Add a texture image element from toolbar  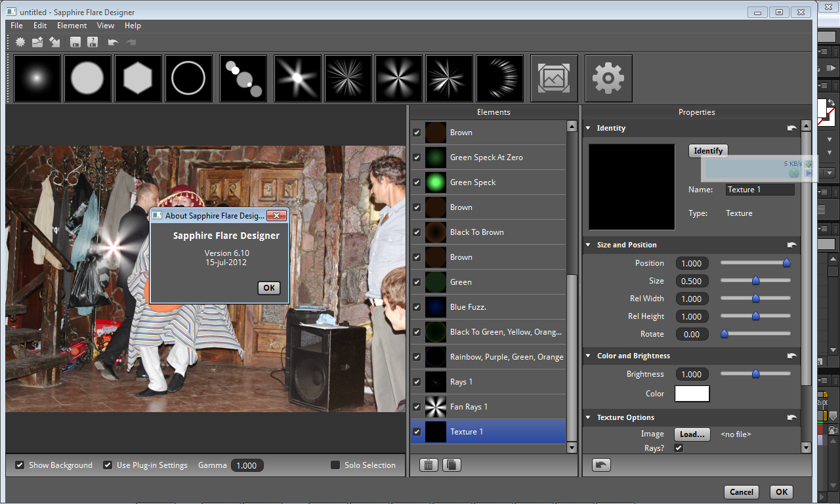(554, 79)
